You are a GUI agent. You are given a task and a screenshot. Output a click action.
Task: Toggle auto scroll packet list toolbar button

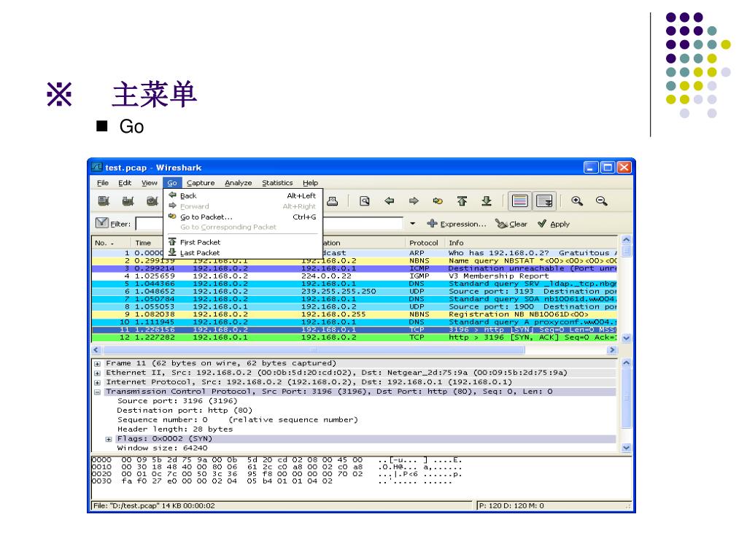pos(544,201)
